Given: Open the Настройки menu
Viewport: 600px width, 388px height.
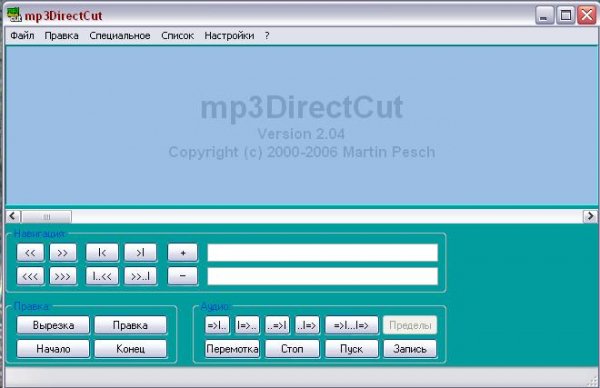Looking at the screenshot, I should tap(229, 36).
